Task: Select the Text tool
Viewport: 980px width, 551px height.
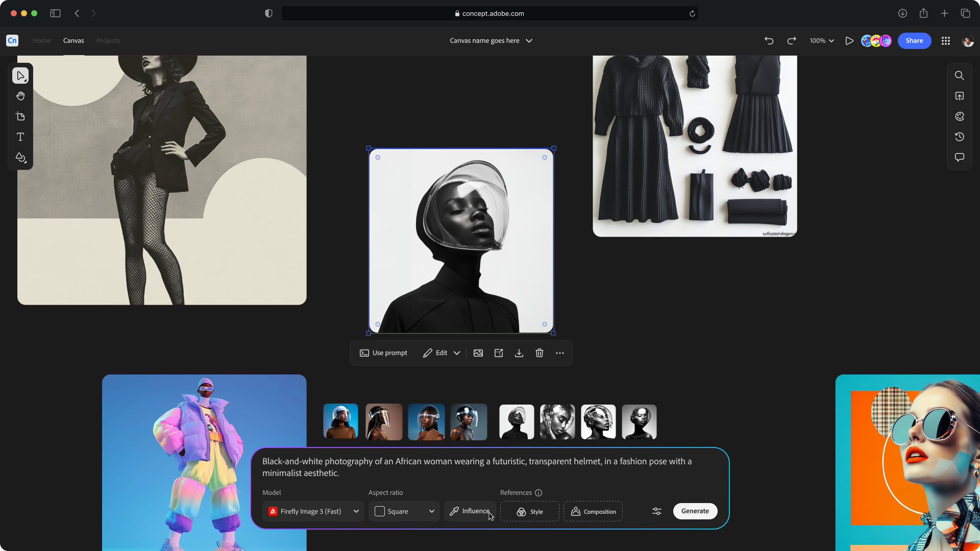Action: tap(20, 137)
